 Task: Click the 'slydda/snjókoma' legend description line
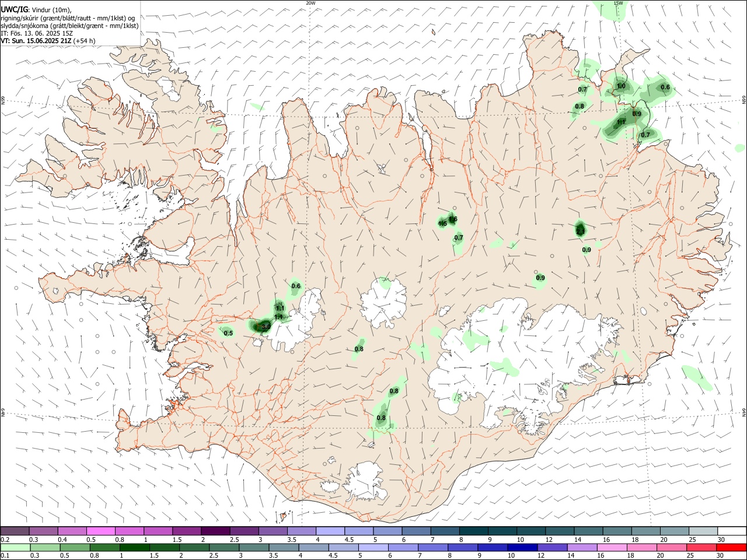coord(69,26)
